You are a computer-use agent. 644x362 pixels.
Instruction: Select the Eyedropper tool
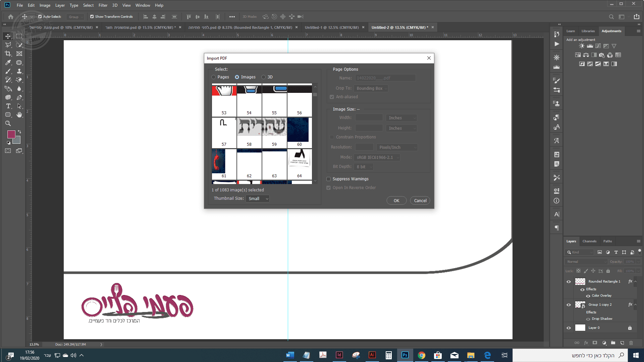pos(8,62)
